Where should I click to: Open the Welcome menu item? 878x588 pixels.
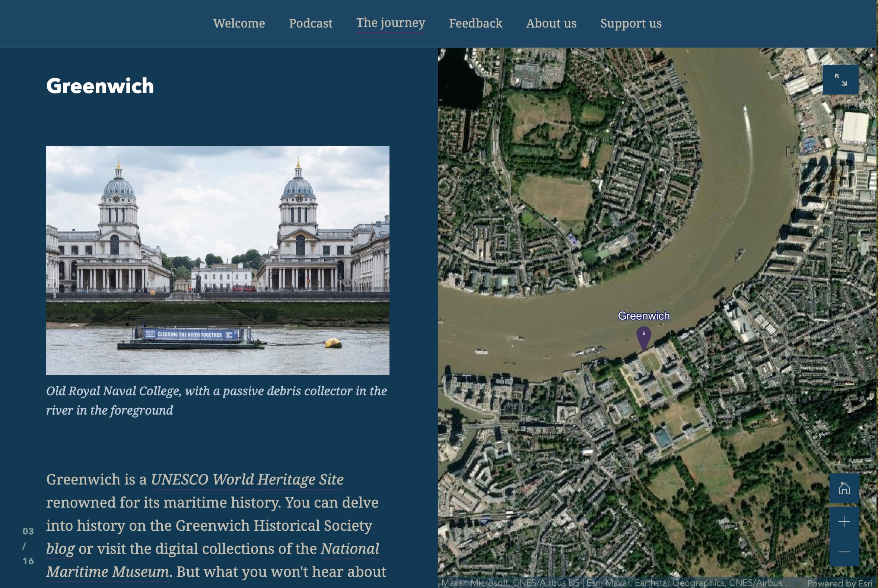coord(239,23)
